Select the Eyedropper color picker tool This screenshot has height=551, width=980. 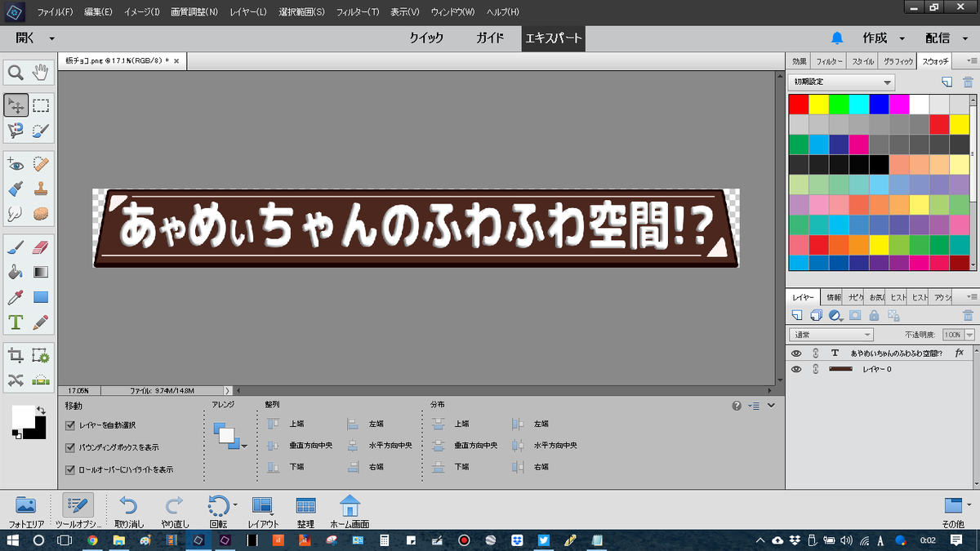tap(16, 297)
